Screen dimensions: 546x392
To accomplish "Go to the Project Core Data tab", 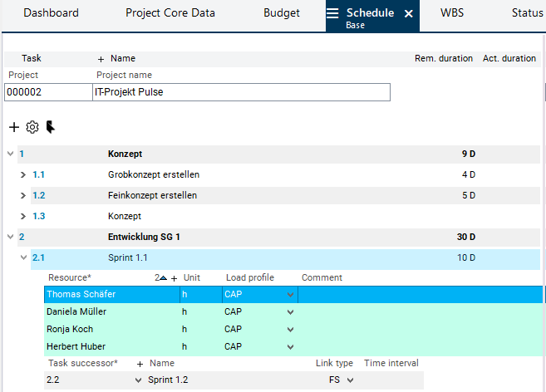I will tap(170, 13).
